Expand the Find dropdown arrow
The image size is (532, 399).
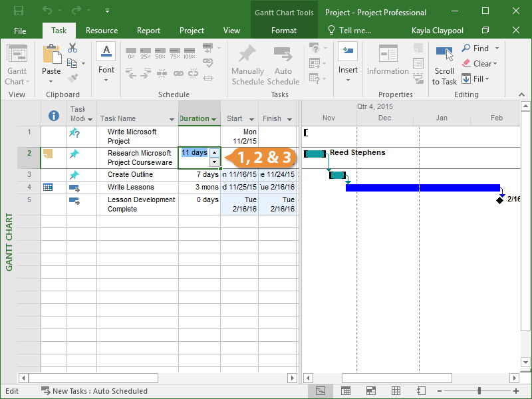pos(497,49)
